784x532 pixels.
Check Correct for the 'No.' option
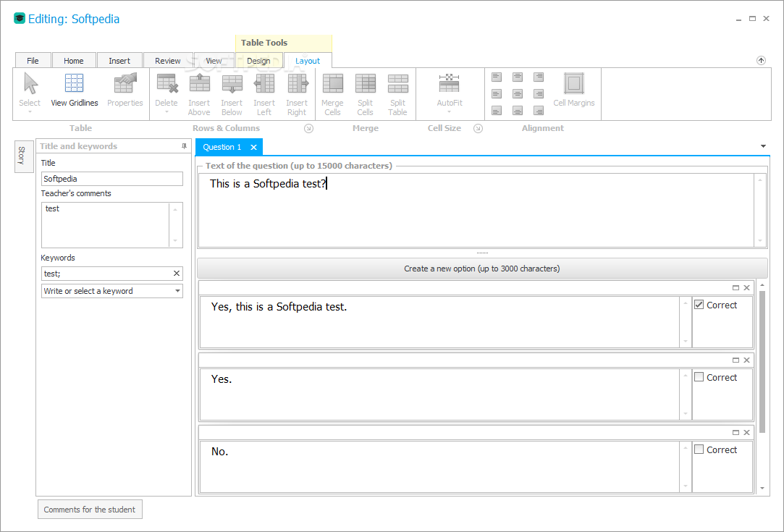tap(699, 449)
